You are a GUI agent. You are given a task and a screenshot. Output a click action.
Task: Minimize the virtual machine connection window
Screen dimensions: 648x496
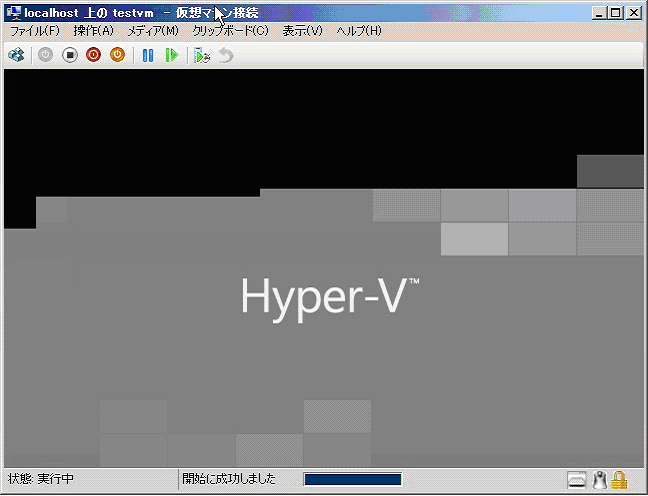[x=599, y=13]
